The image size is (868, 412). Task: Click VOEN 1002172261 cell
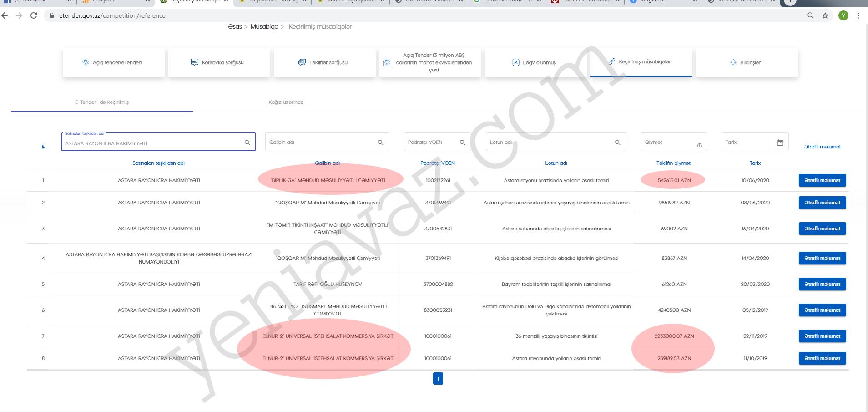[x=438, y=180]
